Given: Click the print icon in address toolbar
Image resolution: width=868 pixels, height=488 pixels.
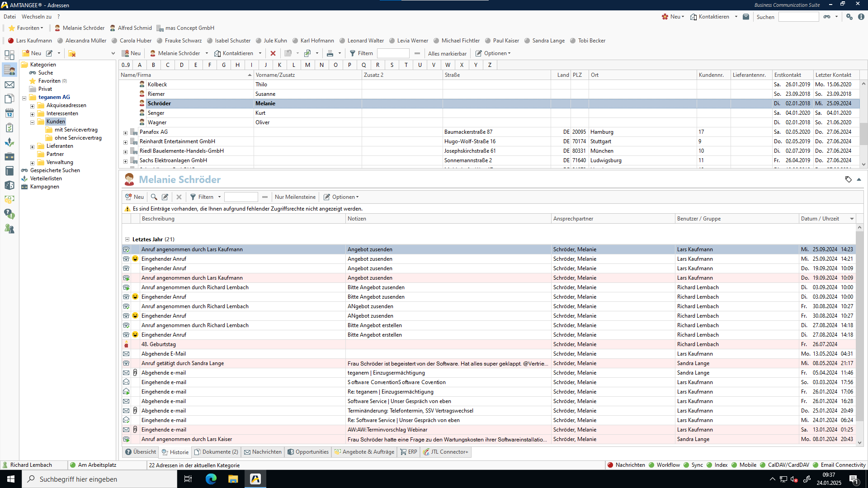Looking at the screenshot, I should tap(330, 53).
